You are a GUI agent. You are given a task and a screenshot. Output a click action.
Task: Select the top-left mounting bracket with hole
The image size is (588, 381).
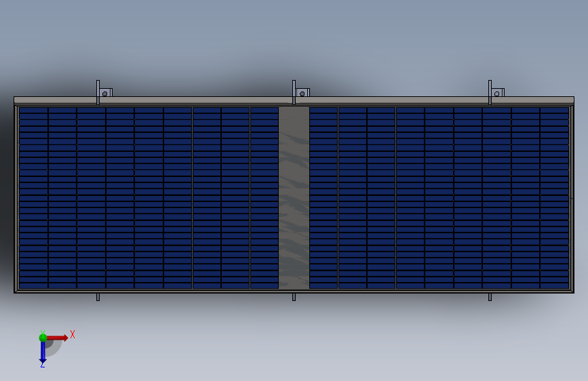pyautogui.click(x=105, y=93)
